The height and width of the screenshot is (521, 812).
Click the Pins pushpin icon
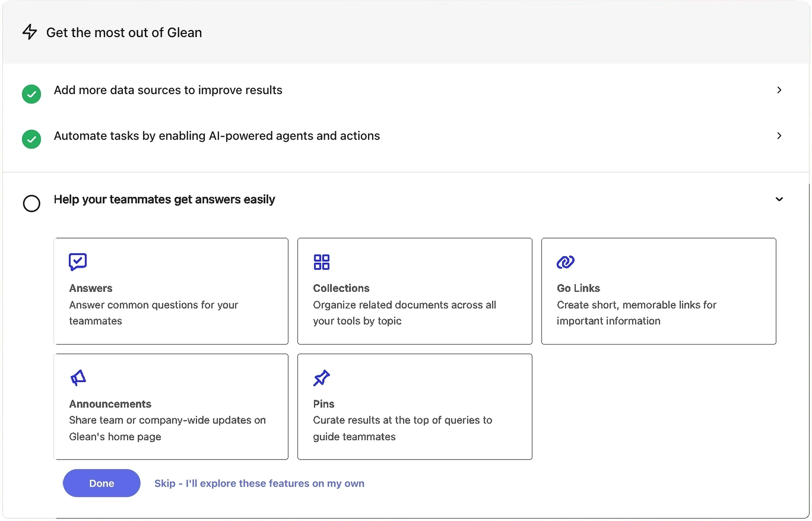pos(321,378)
